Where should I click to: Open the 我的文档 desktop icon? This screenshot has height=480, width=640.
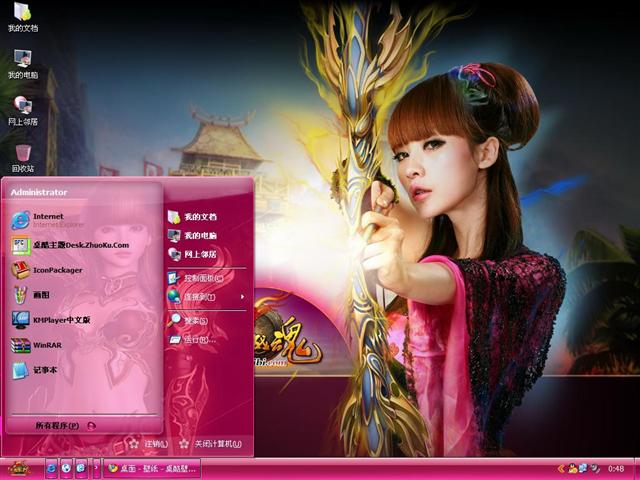tap(23, 16)
